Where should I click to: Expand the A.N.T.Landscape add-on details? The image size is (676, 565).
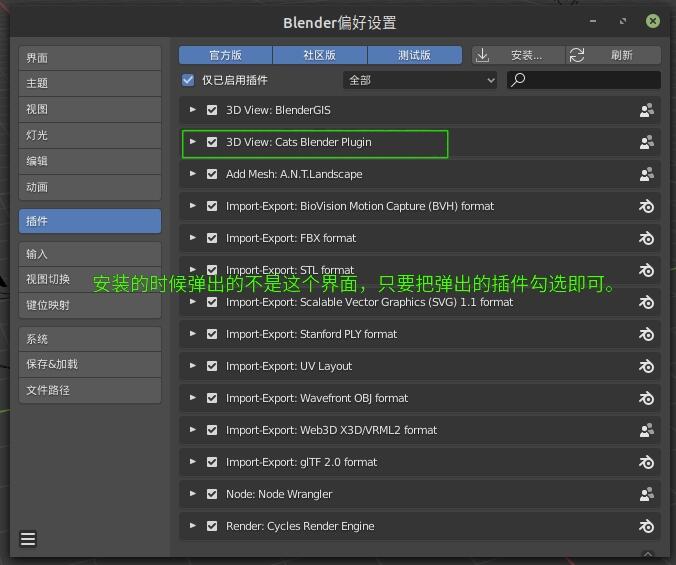coord(193,173)
